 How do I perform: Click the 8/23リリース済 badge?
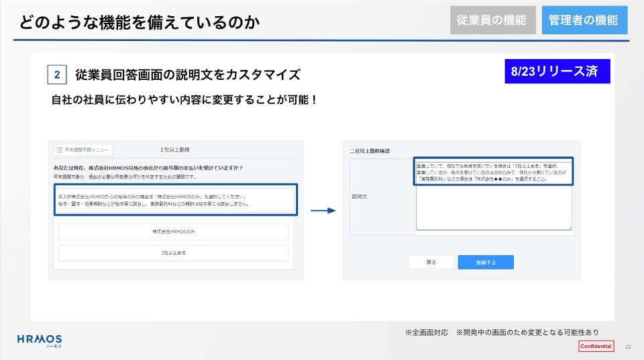[557, 71]
